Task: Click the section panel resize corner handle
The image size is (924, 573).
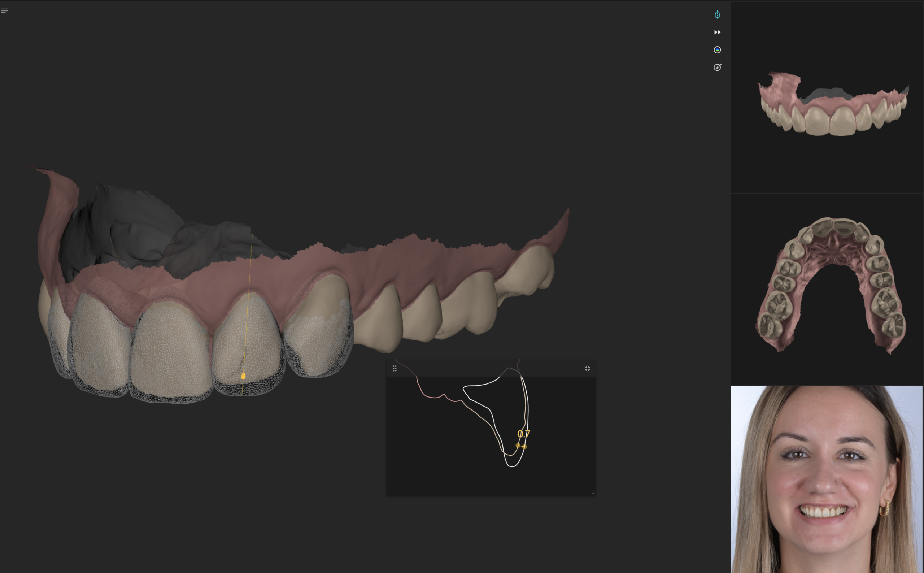Action: (x=593, y=492)
